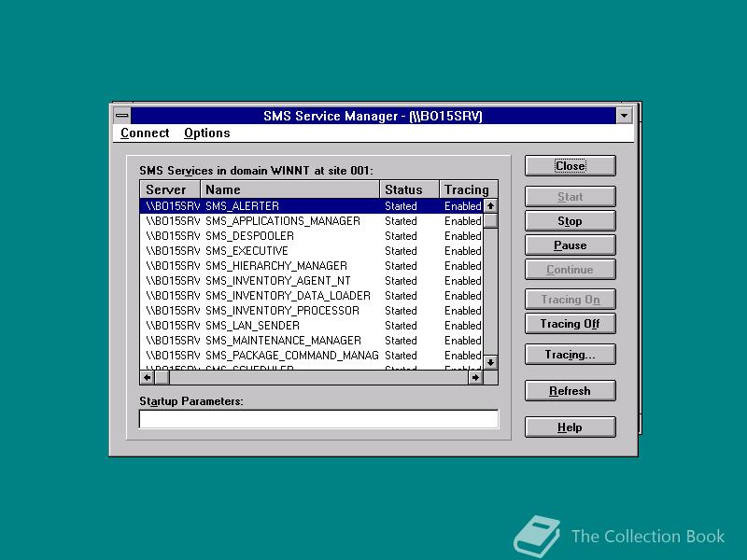Click the Pause button

tap(571, 245)
